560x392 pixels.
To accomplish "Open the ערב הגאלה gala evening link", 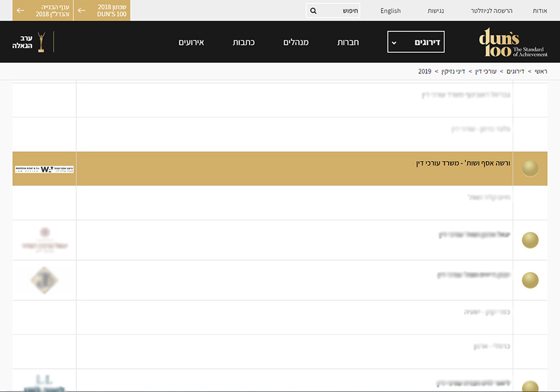I will pyautogui.click(x=22, y=42).
